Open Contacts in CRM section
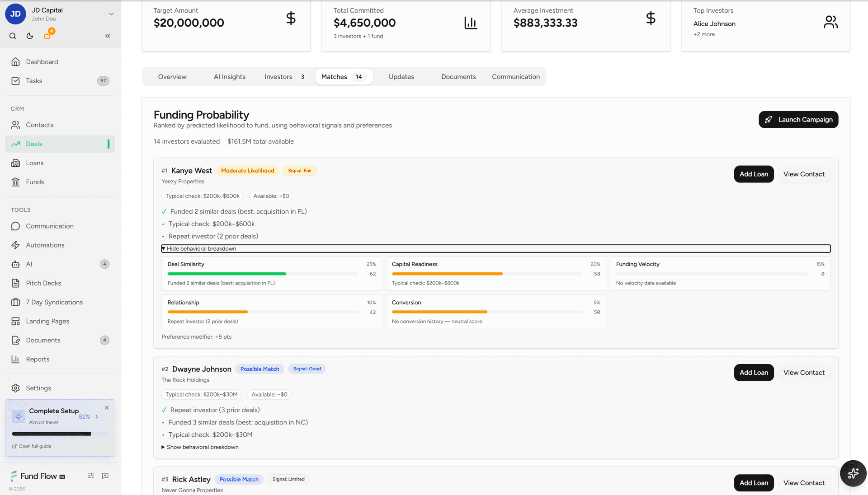This screenshot has height=495, width=868. click(x=60, y=125)
